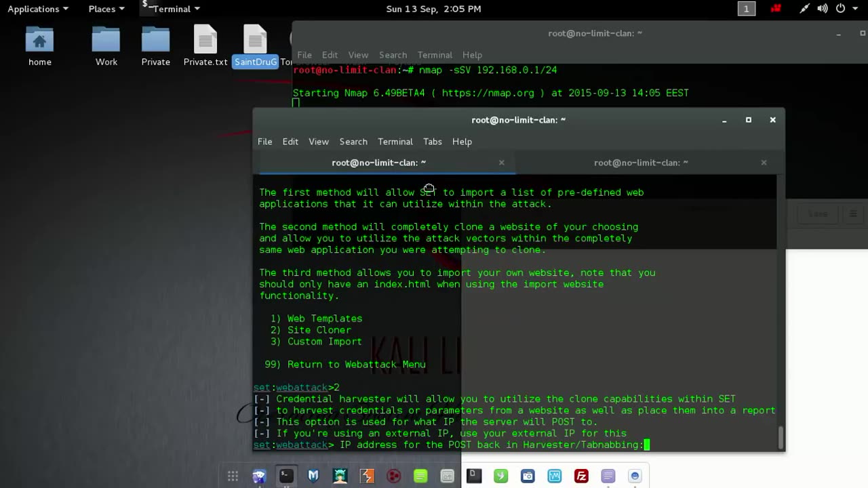Open Help menu in background nmap terminal

click(472, 55)
